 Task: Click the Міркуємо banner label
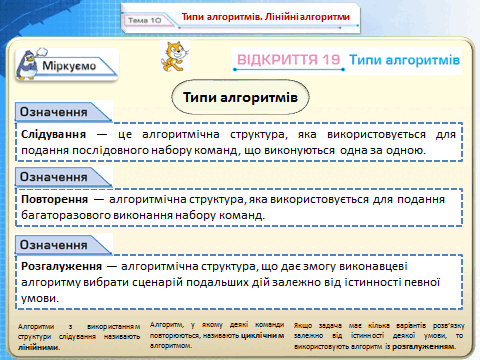pos(69,66)
